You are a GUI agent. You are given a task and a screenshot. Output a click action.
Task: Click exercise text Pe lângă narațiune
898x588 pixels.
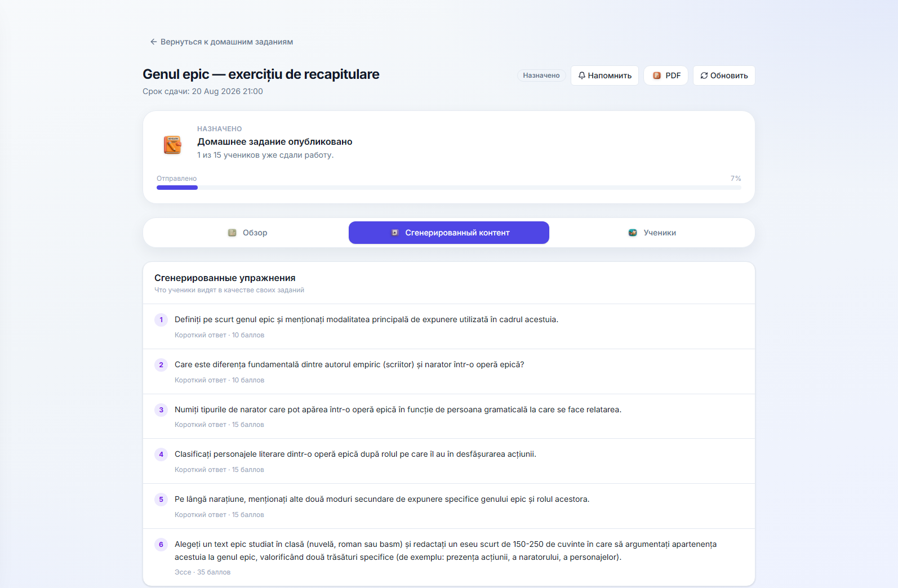coord(382,499)
